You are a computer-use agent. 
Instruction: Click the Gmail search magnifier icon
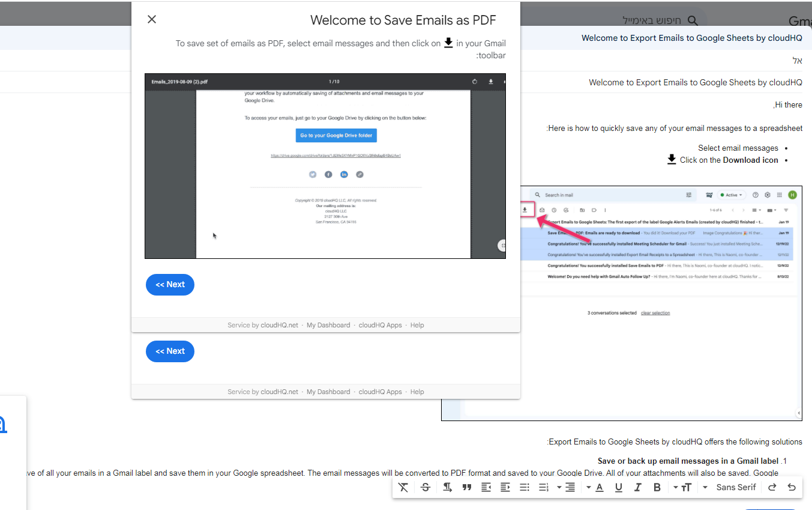693,20
